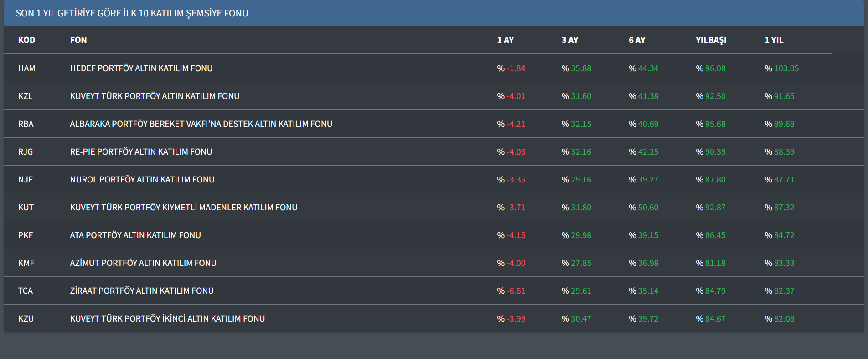Open HEDEF PORTFÖY ALTIN KATILIM FONU link

point(141,68)
